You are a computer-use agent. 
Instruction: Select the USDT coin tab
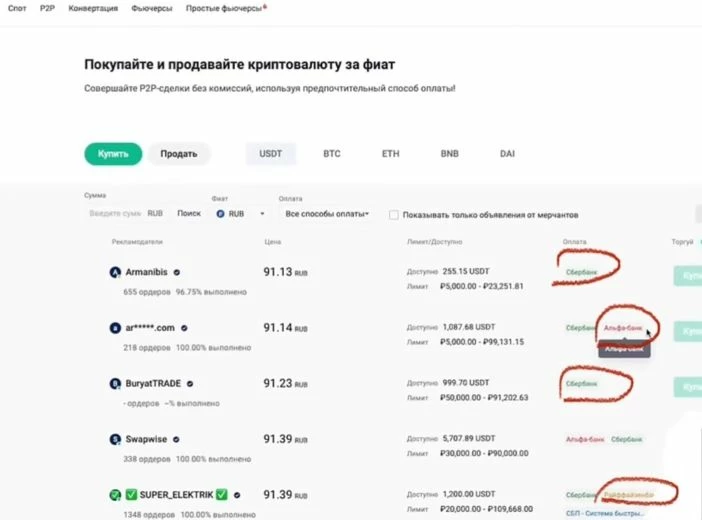tap(271, 154)
